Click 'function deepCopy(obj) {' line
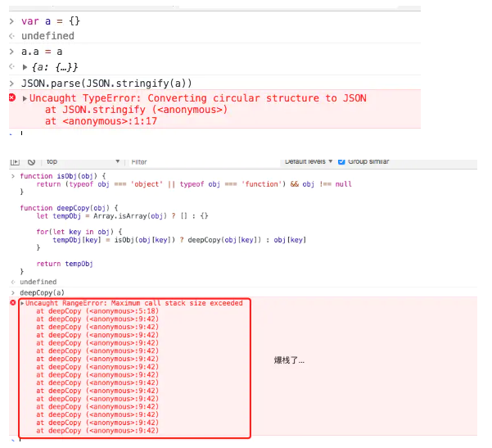 pos(69,208)
